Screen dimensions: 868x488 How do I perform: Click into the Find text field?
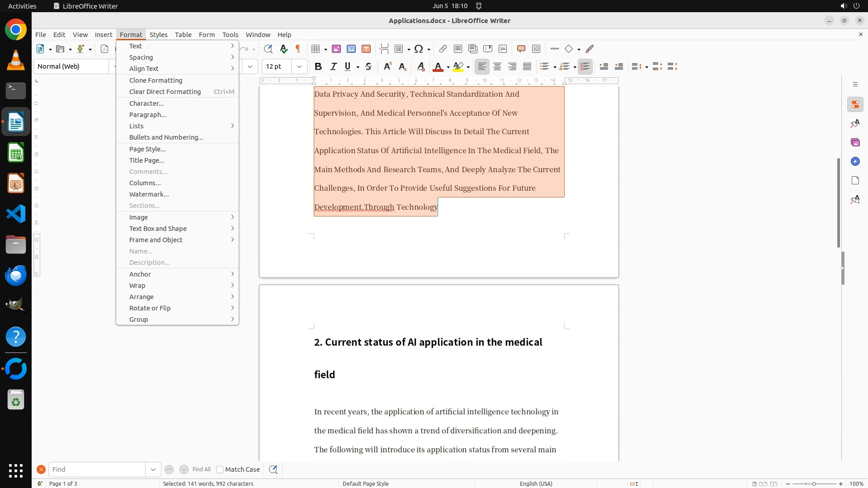pyautogui.click(x=97, y=469)
